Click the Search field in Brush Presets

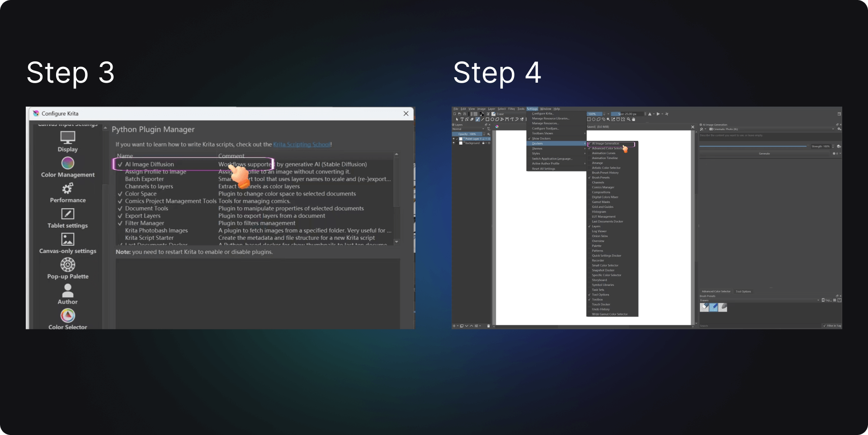pyautogui.click(x=760, y=326)
